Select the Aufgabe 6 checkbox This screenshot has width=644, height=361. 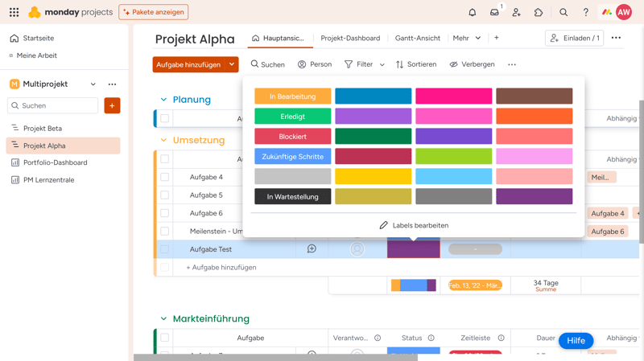coord(165,213)
